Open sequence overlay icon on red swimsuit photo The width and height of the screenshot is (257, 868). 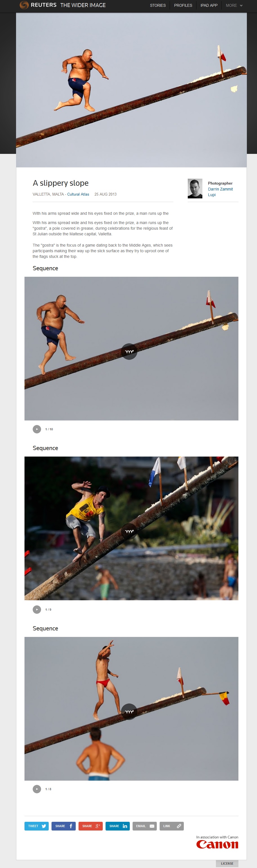(129, 712)
